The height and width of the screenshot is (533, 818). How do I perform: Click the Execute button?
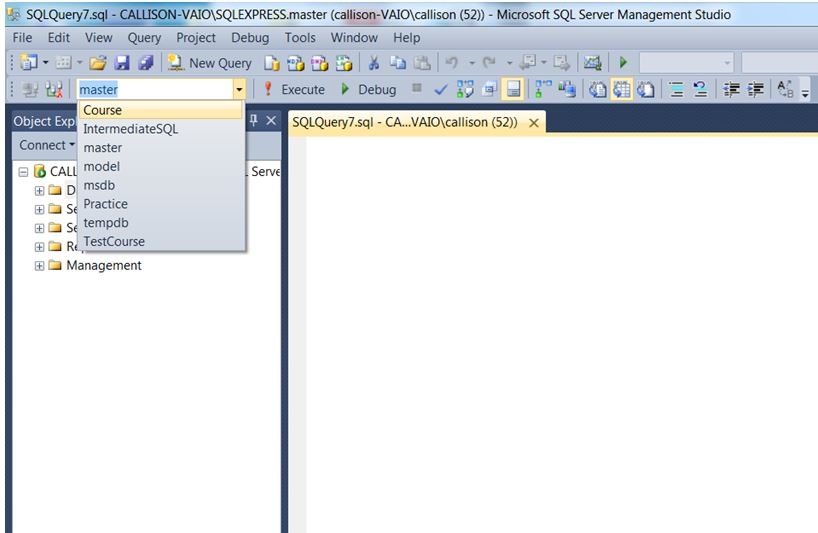pyautogui.click(x=293, y=90)
